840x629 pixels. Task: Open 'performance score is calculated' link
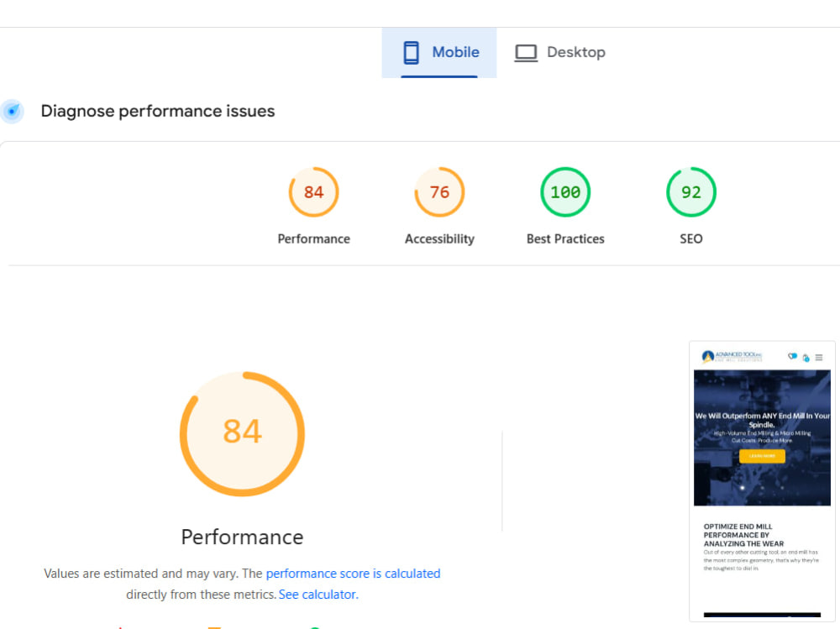353,574
